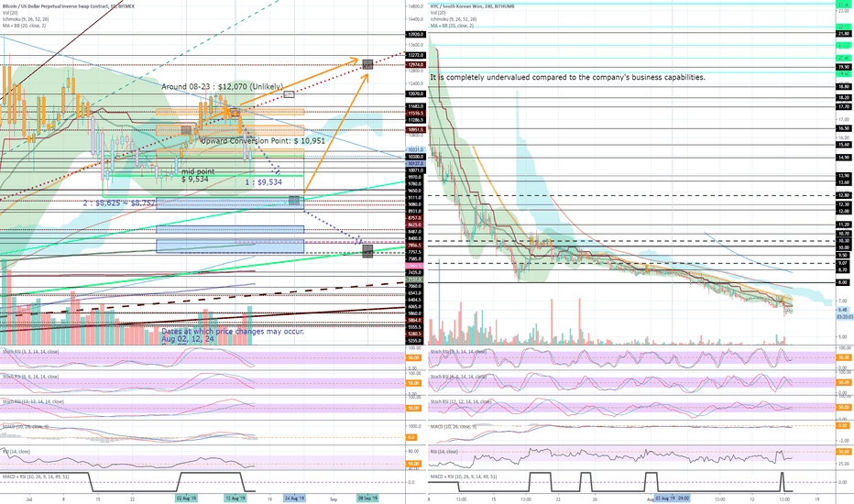Select MACD (10, 26, close, 9) in HYC chart

454,426
